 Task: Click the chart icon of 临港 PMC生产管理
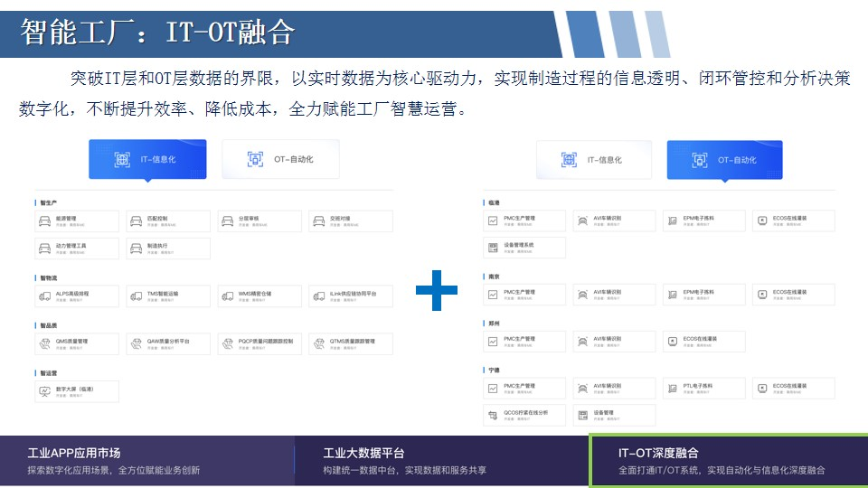pyautogui.click(x=493, y=221)
